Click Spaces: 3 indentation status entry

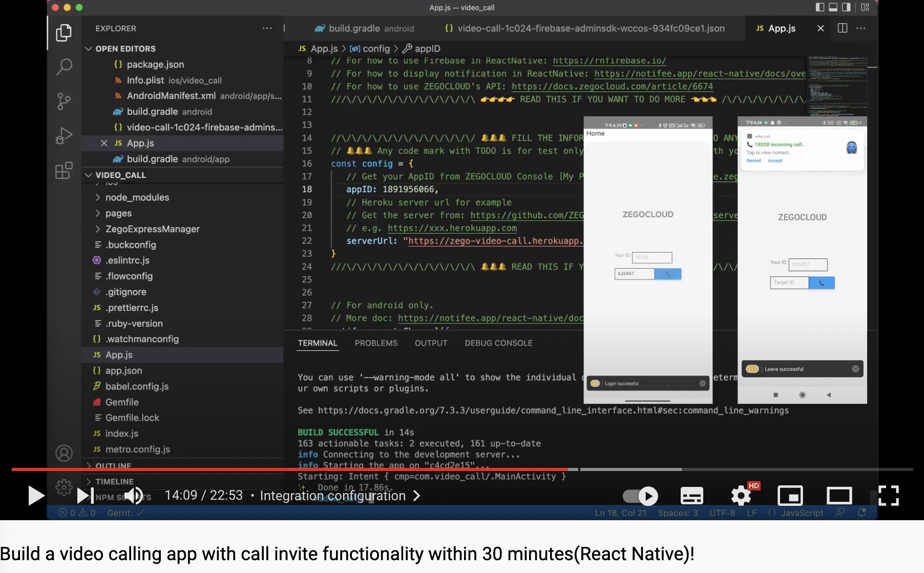click(678, 513)
